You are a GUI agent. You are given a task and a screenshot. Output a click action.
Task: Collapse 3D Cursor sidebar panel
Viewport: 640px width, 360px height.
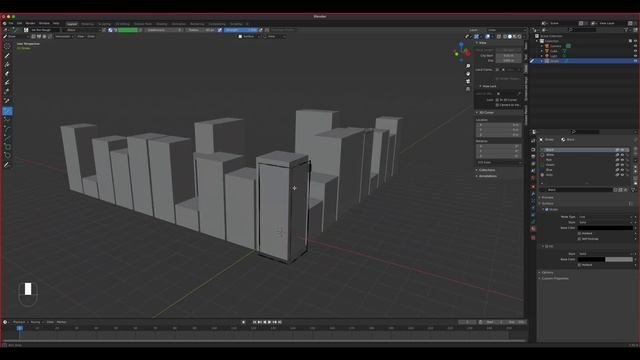485,113
